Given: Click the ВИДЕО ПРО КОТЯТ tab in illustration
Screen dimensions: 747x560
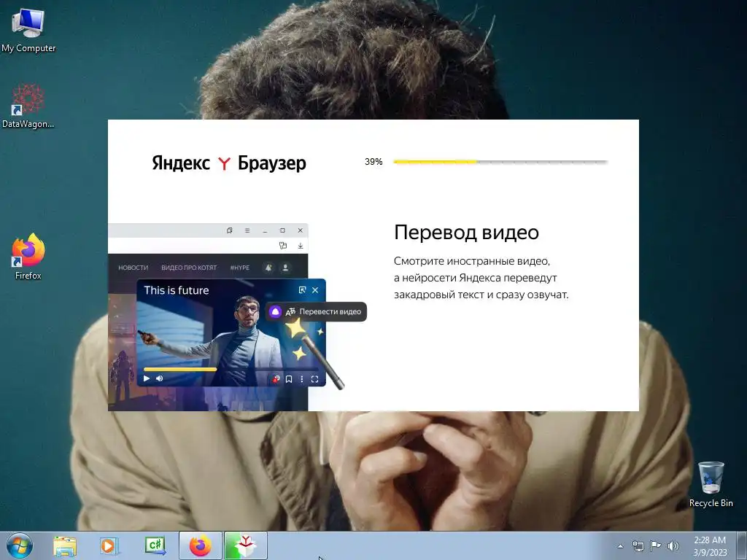Looking at the screenshot, I should (x=189, y=268).
